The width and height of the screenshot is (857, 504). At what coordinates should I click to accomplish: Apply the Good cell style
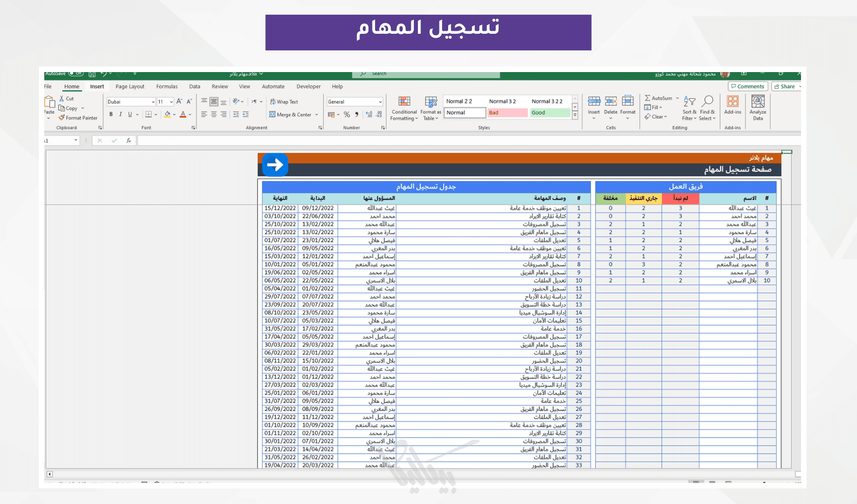click(550, 113)
